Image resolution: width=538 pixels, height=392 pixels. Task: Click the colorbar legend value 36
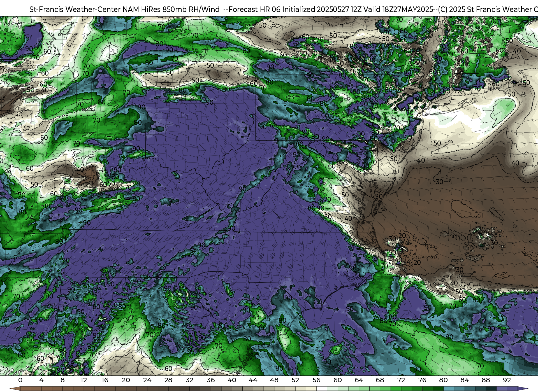point(211,380)
